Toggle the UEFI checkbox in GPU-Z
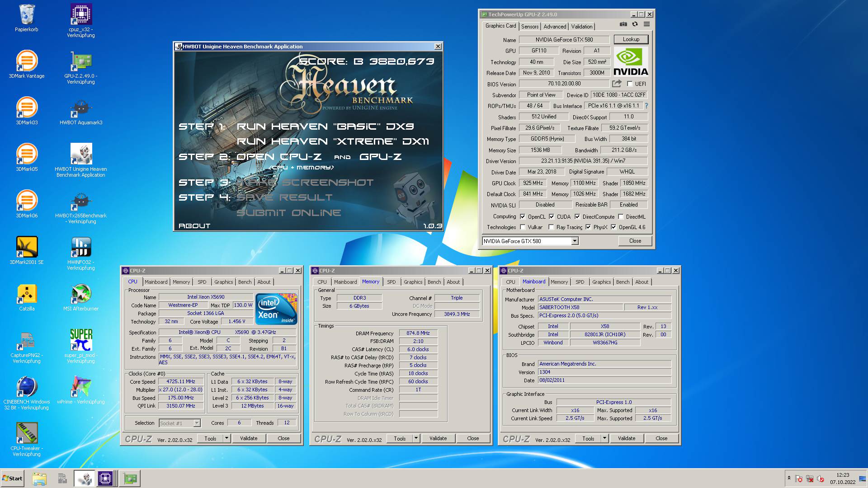868x488 pixels. click(x=630, y=84)
